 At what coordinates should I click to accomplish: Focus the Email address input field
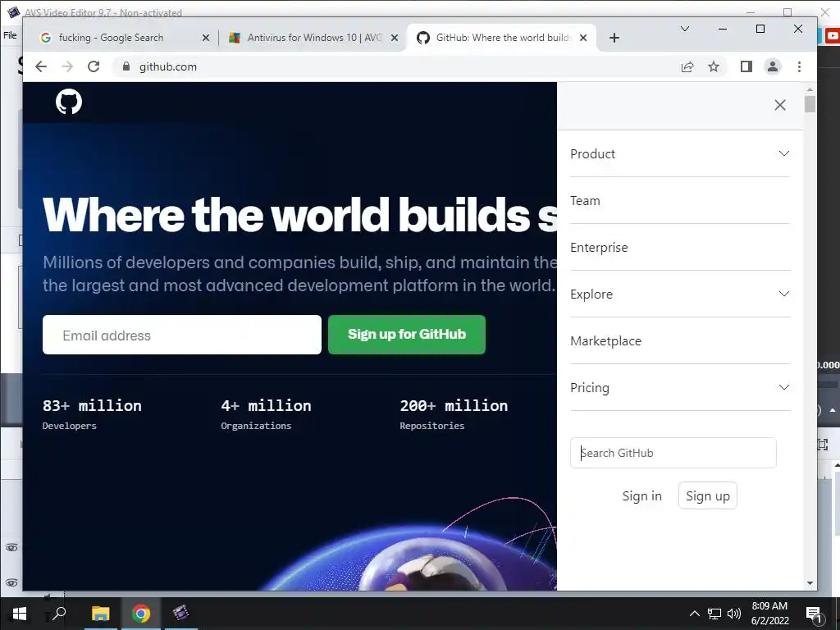182,335
